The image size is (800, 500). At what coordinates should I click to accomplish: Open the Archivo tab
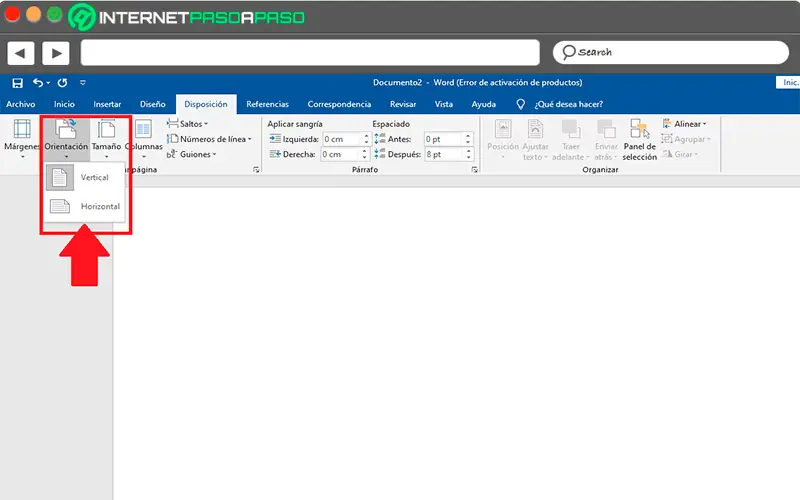(x=20, y=104)
